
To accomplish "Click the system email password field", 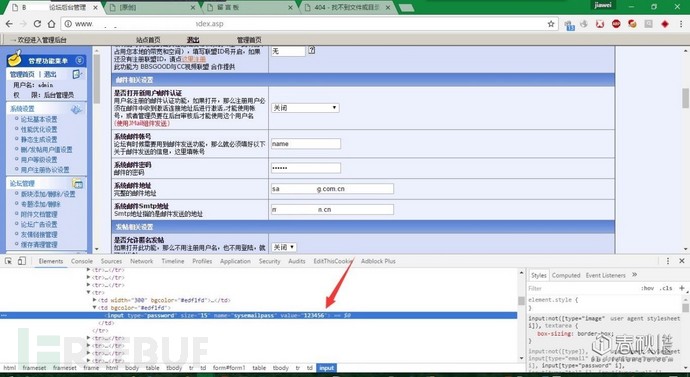I will click(x=306, y=168).
